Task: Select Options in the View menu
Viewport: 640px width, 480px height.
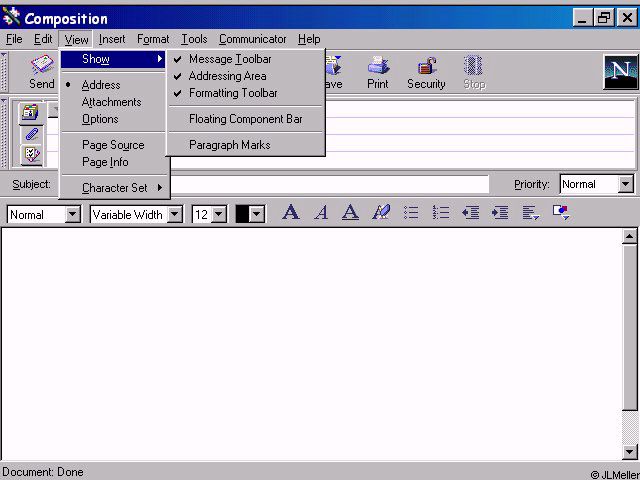Action: tap(114, 119)
